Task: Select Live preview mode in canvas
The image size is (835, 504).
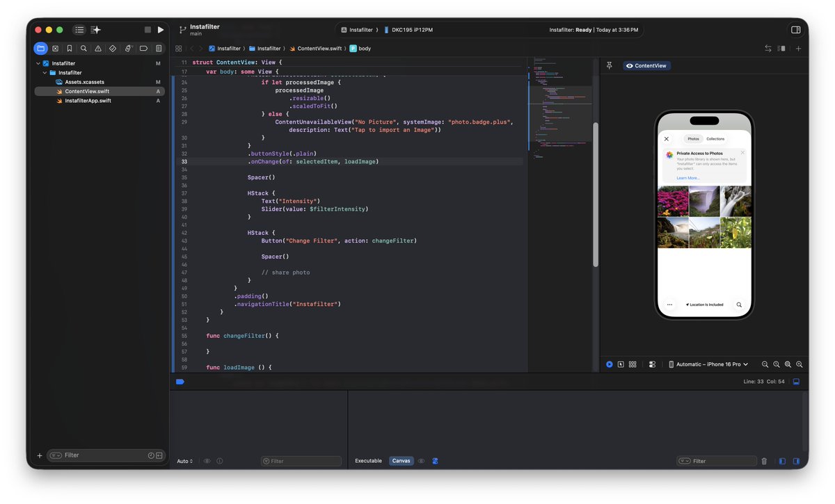Action: [x=610, y=364]
